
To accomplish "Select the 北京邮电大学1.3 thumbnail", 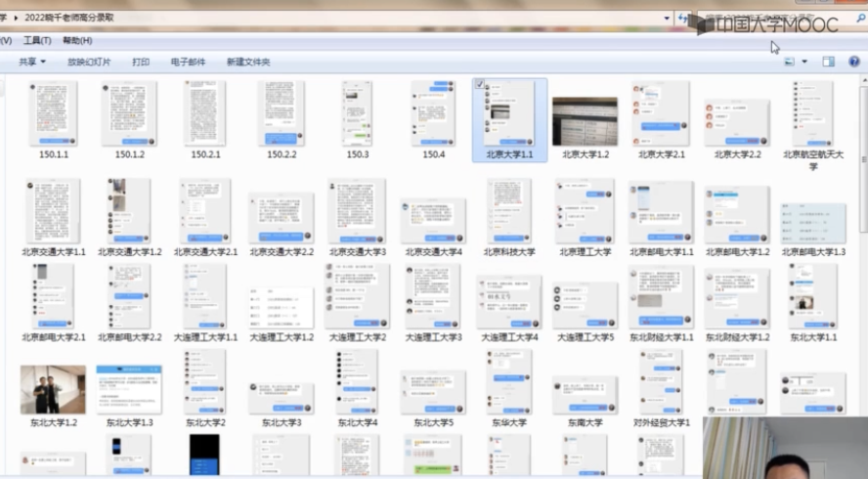I will click(x=812, y=223).
